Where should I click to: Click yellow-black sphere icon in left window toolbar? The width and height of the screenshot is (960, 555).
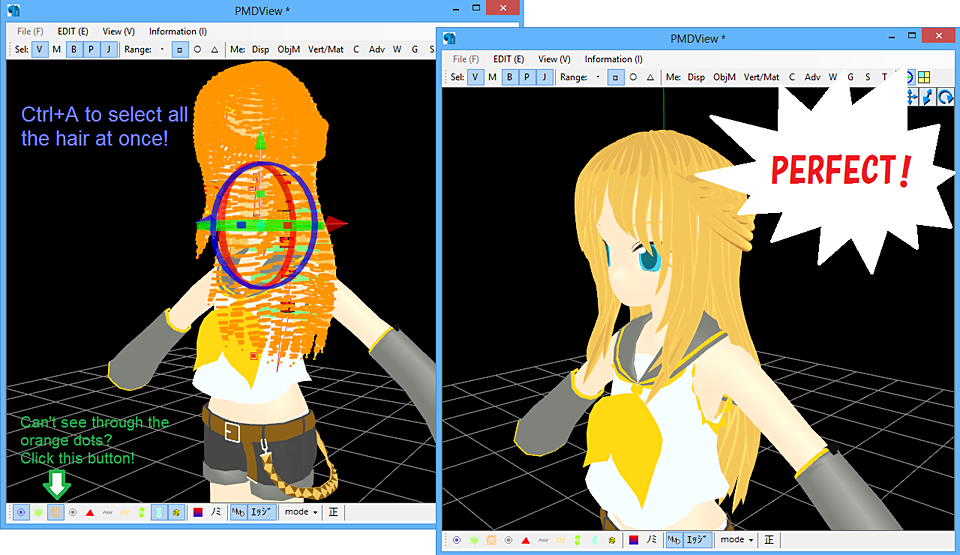point(176,512)
